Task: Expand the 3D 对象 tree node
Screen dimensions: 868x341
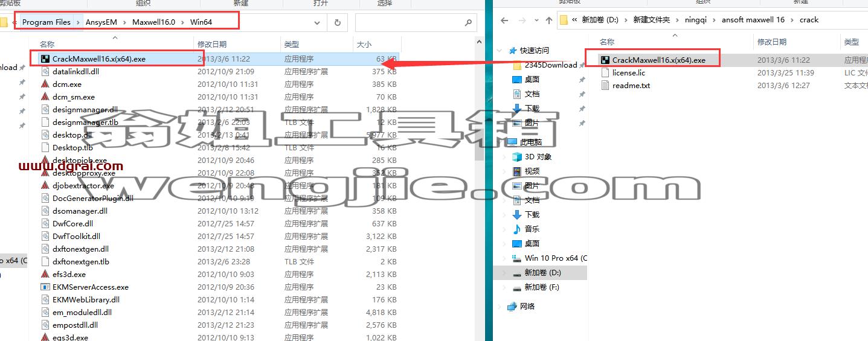Action: (505, 156)
